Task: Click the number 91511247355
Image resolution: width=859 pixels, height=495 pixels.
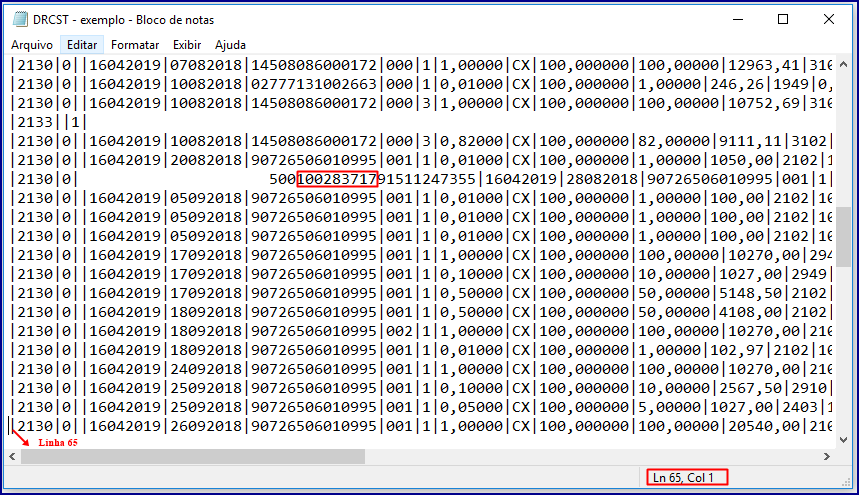Action: (x=429, y=179)
